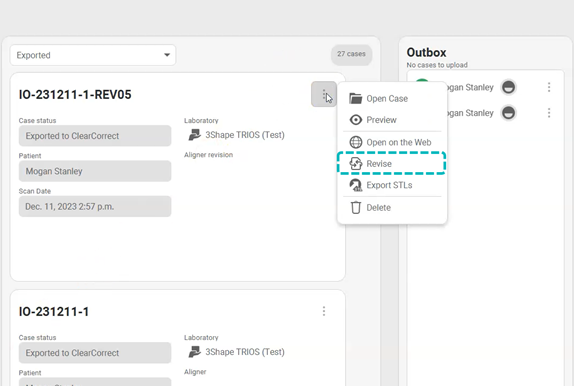This screenshot has height=386, width=574.
Task: Click the globe icon for Open on the Web
Action: pyautogui.click(x=355, y=142)
